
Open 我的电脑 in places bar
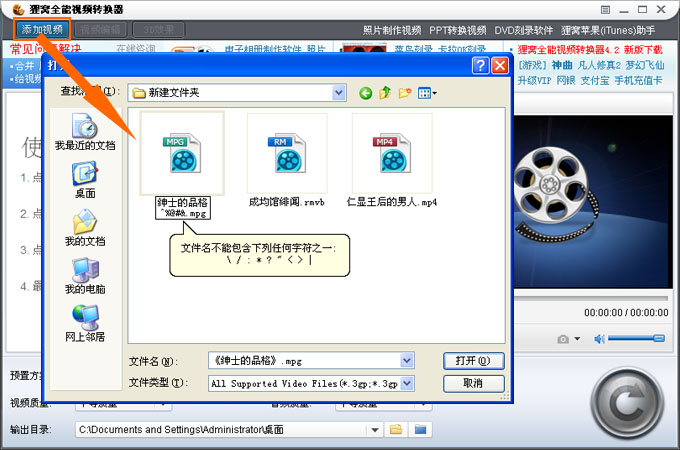pos(85,275)
